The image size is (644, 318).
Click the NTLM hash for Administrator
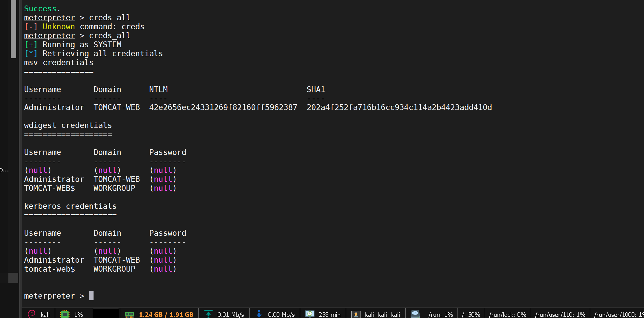[223, 107]
